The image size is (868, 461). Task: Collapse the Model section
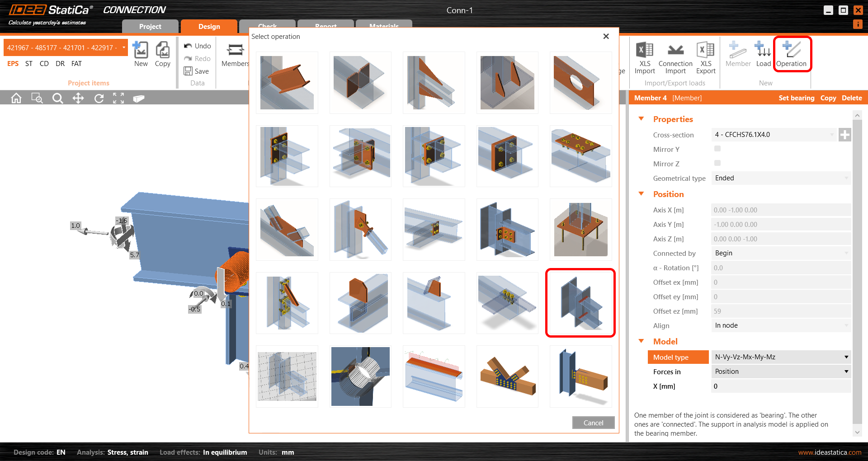641,341
